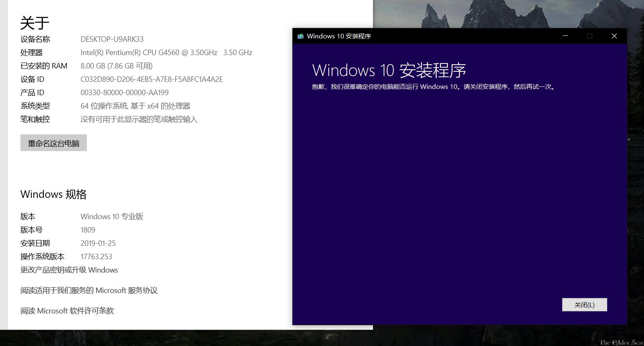Click the 笔和触控 label
The height and width of the screenshot is (346, 644).
35,119
